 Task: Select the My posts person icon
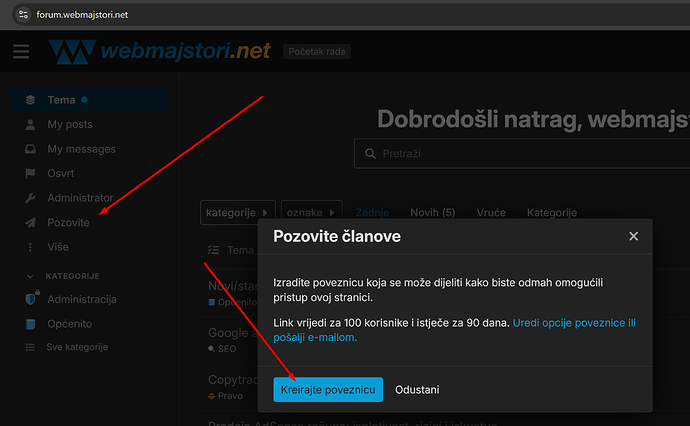point(30,125)
